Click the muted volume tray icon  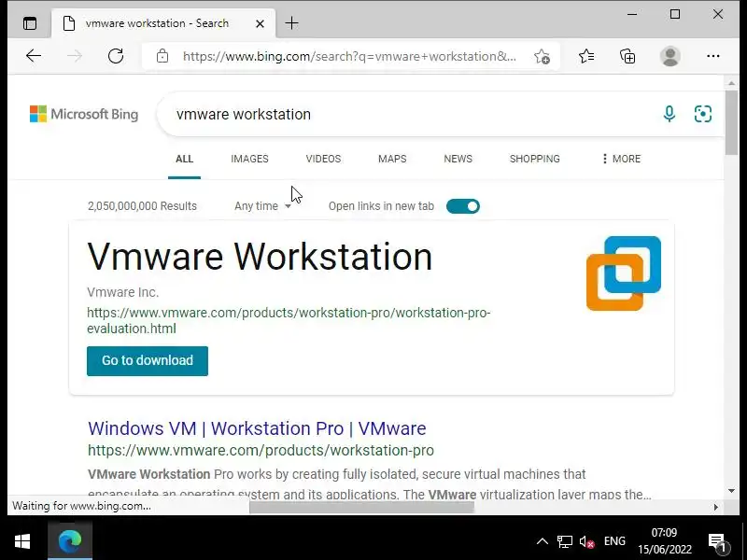coord(587,541)
